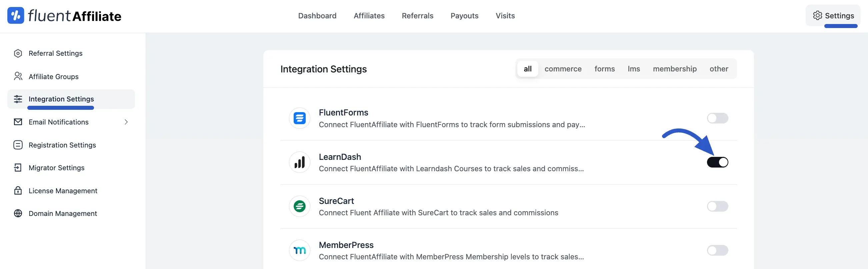The image size is (868, 269).
Task: Show membership integrations tab
Action: [675, 69]
